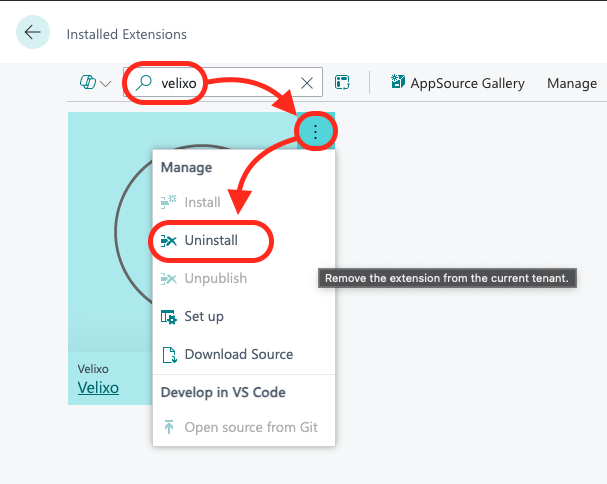Viewport: 607px width, 484px height.
Task: Click the Open source from Git icon
Action: [168, 427]
